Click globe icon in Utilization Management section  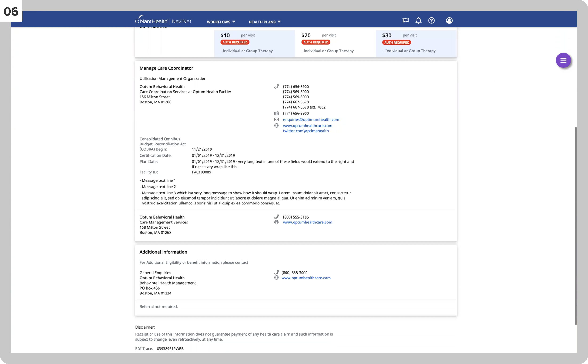click(x=277, y=126)
